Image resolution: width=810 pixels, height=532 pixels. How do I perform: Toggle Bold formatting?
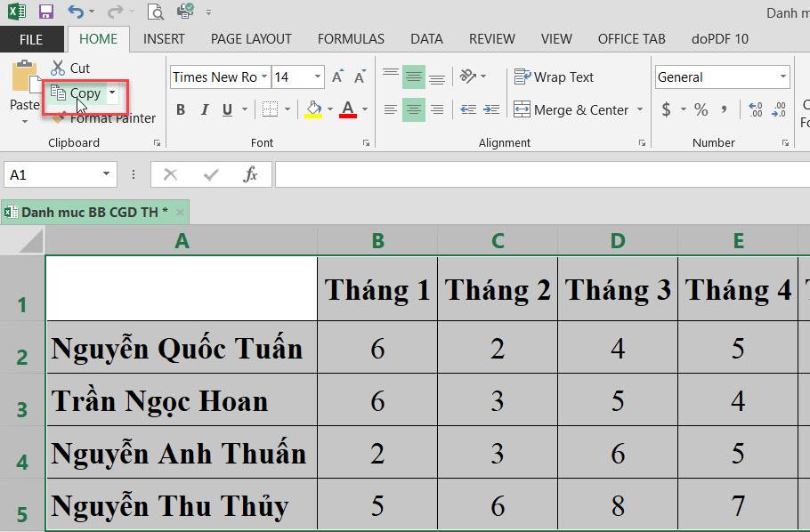(x=181, y=110)
